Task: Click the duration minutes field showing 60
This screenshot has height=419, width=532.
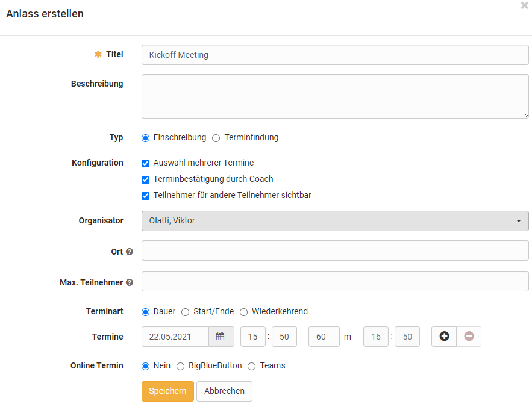Action: [x=324, y=337]
